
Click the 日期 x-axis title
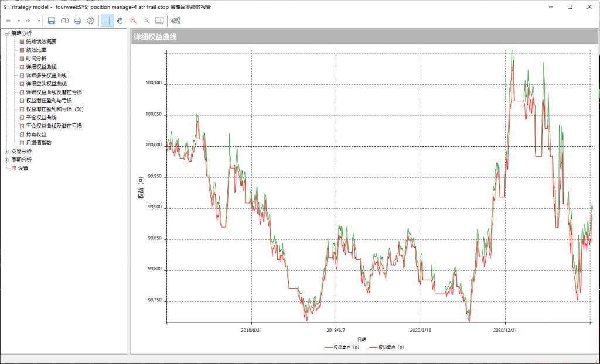coord(361,339)
